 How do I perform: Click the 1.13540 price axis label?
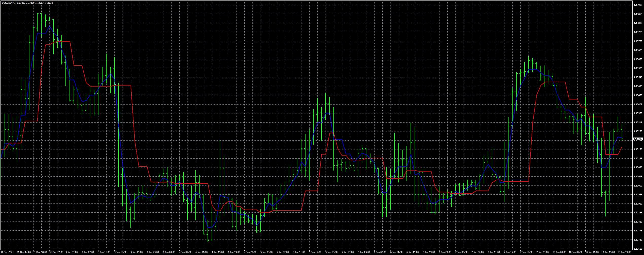[x=638, y=77]
